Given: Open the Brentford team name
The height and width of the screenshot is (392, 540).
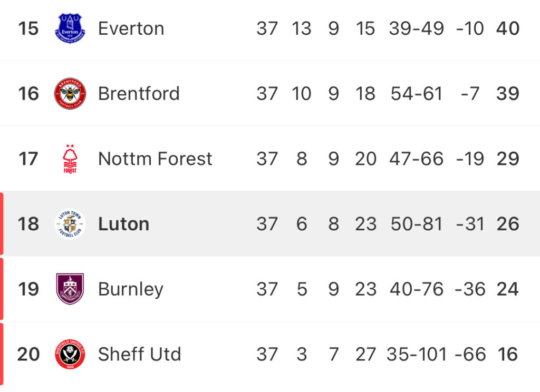Looking at the screenshot, I should (x=139, y=93).
